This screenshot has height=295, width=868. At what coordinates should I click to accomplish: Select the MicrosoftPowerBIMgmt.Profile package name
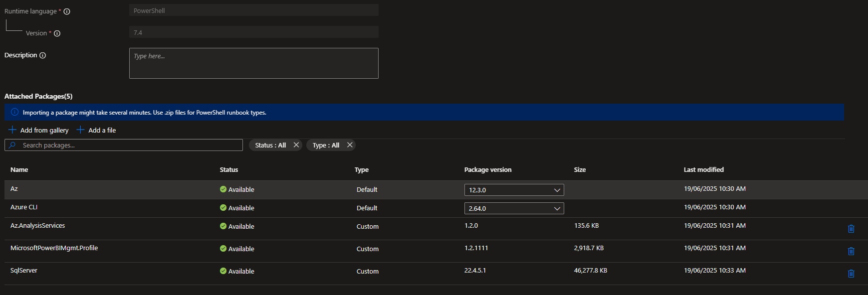pyautogui.click(x=54, y=248)
